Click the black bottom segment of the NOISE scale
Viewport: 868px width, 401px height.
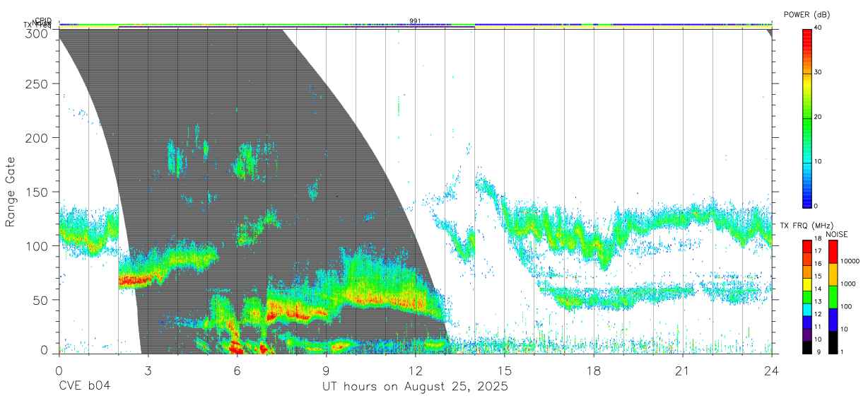(833, 341)
